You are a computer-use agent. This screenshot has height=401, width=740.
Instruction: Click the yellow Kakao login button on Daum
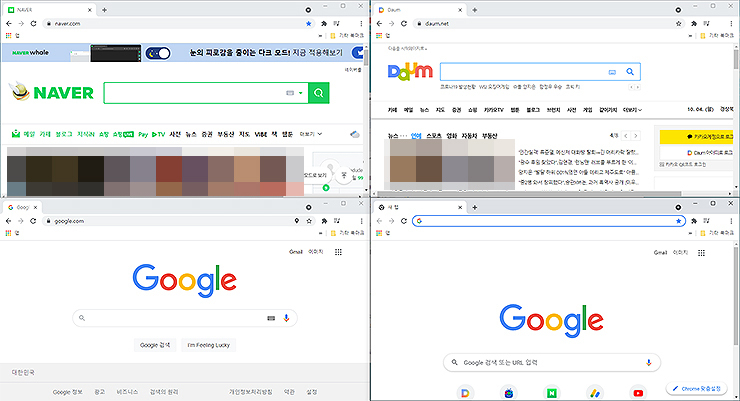(697, 137)
